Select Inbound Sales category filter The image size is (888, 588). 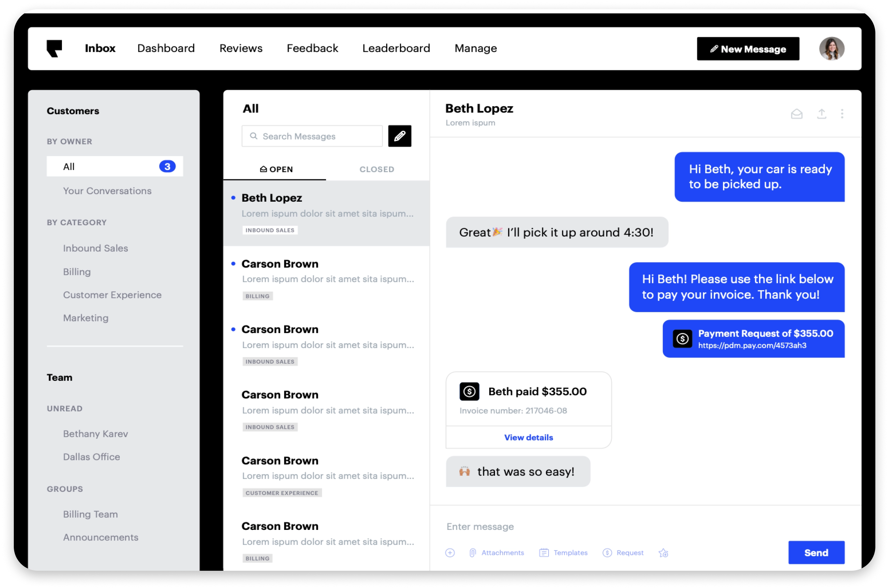point(95,248)
